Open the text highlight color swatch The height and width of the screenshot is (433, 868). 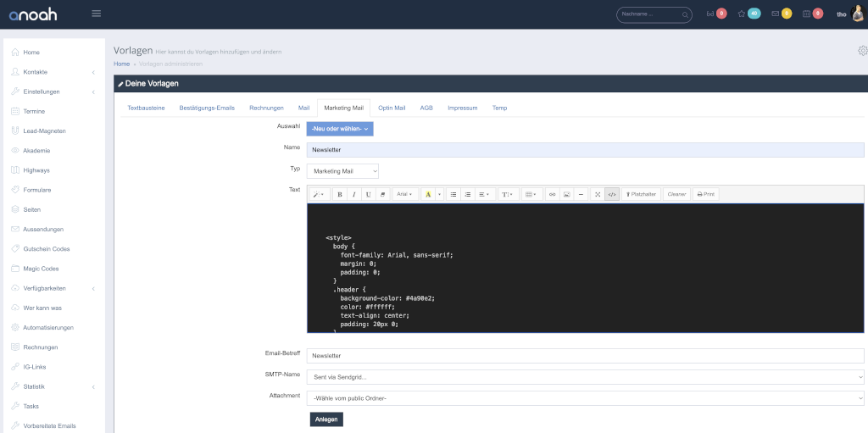pyautogui.click(x=428, y=194)
